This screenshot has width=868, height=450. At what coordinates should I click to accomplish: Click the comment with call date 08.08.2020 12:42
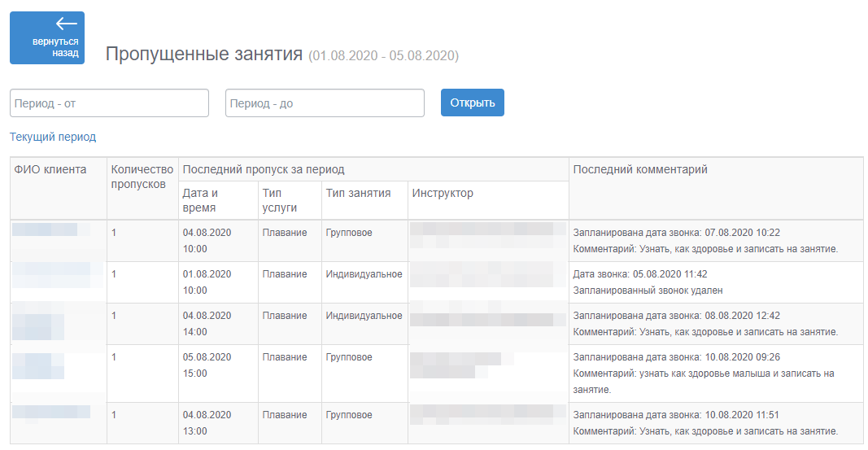point(705,324)
